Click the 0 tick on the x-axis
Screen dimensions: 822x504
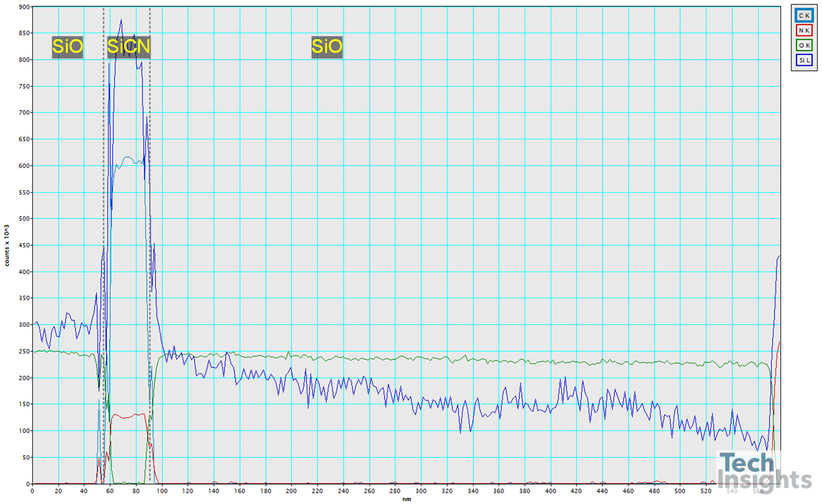[x=32, y=490]
